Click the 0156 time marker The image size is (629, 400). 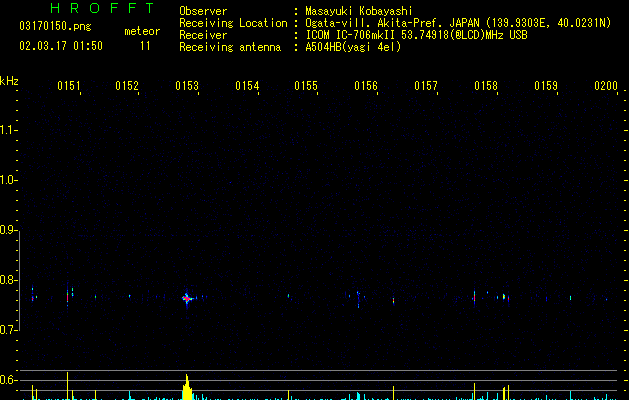[x=366, y=86]
